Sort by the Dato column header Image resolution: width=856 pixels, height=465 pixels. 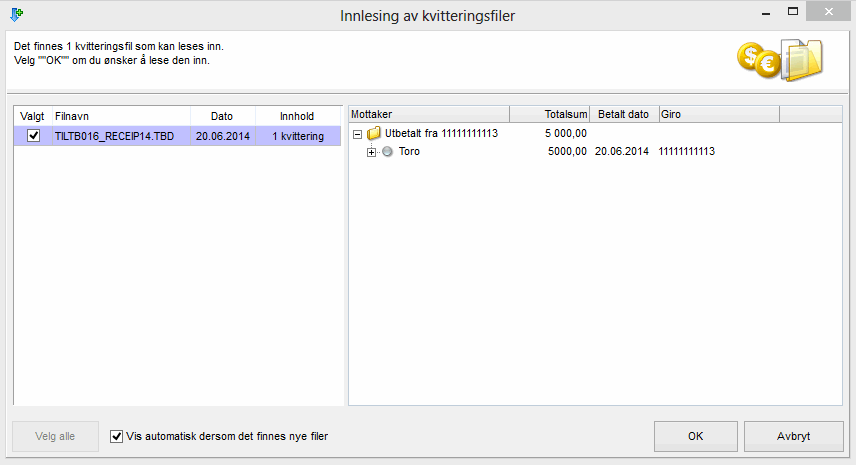(x=222, y=116)
